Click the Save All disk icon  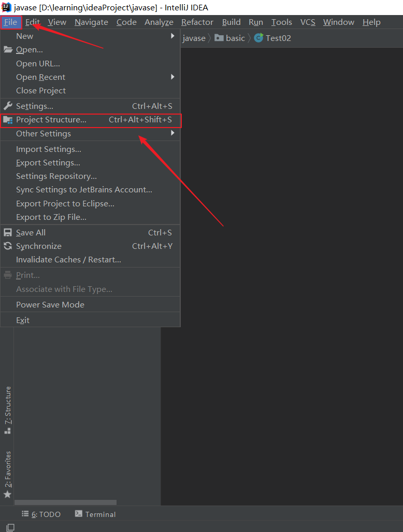click(x=8, y=232)
